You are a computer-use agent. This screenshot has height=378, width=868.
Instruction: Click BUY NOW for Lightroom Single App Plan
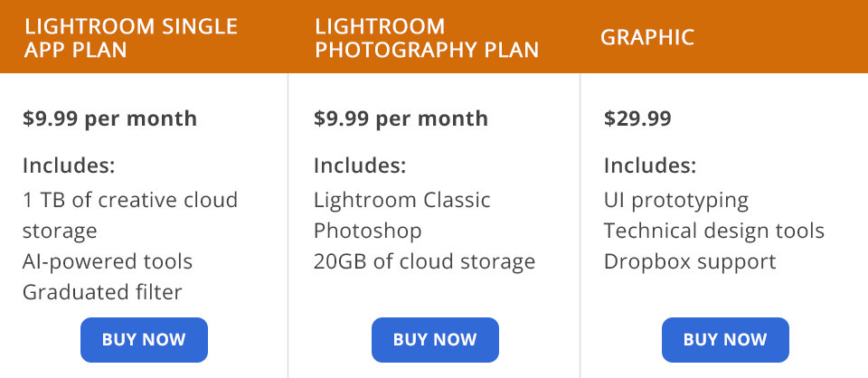(x=144, y=340)
